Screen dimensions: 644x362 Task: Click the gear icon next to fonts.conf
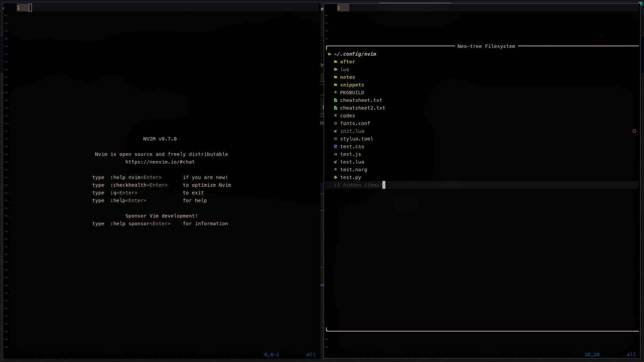pyautogui.click(x=336, y=123)
